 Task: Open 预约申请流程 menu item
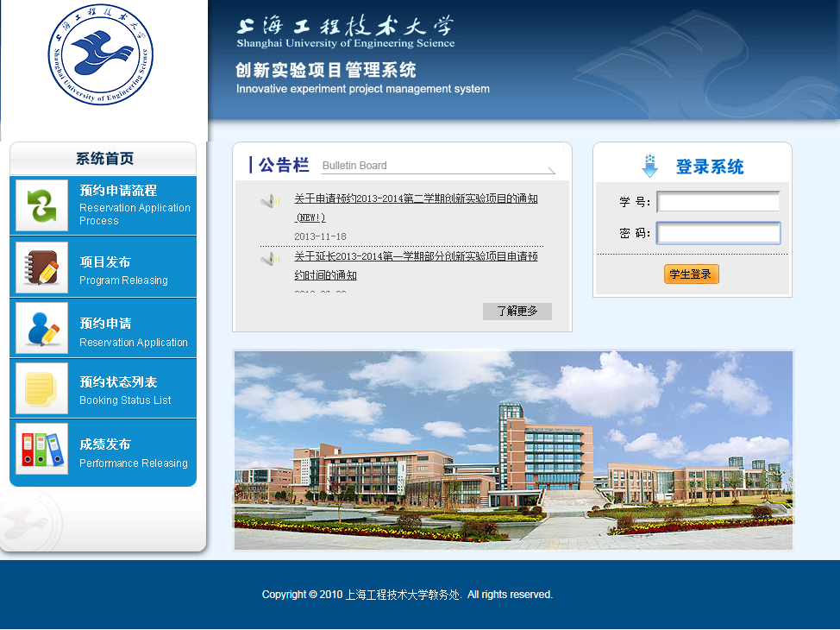point(118,191)
